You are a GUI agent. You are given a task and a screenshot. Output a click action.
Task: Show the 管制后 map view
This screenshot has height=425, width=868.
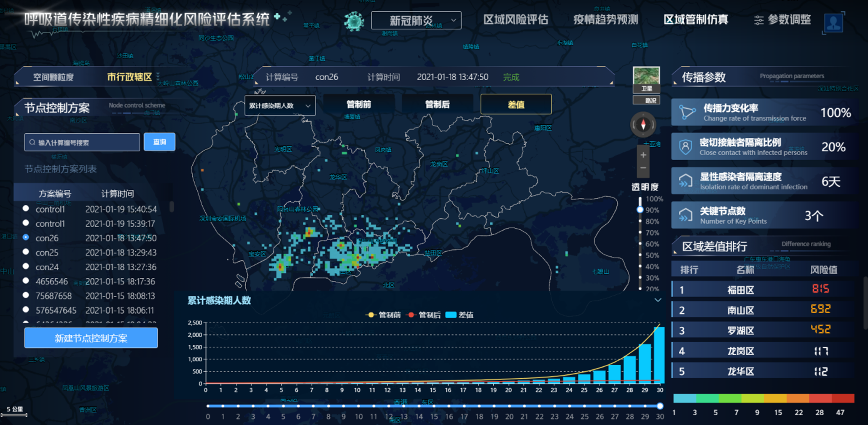click(437, 104)
